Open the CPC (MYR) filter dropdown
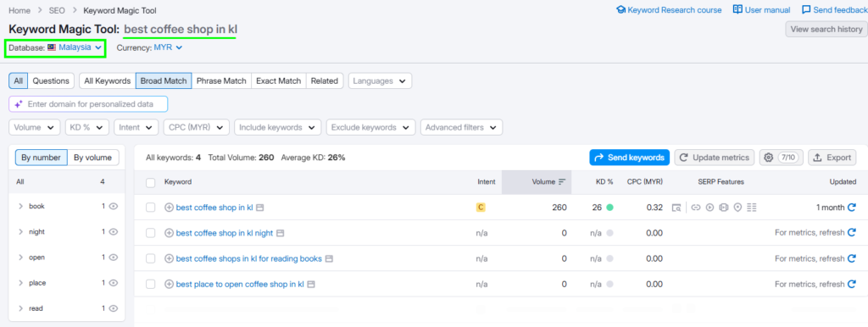Image resolution: width=868 pixels, height=327 pixels. pyautogui.click(x=196, y=127)
